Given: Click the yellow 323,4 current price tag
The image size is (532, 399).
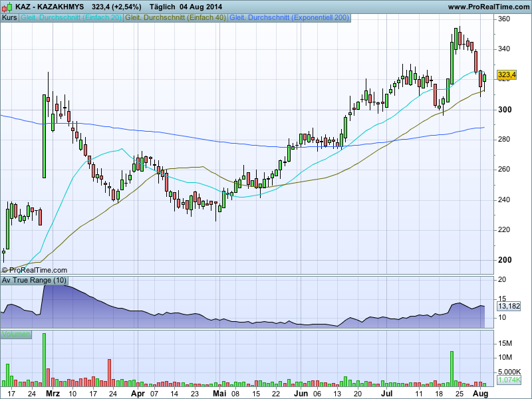Looking at the screenshot, I should click(x=507, y=74).
